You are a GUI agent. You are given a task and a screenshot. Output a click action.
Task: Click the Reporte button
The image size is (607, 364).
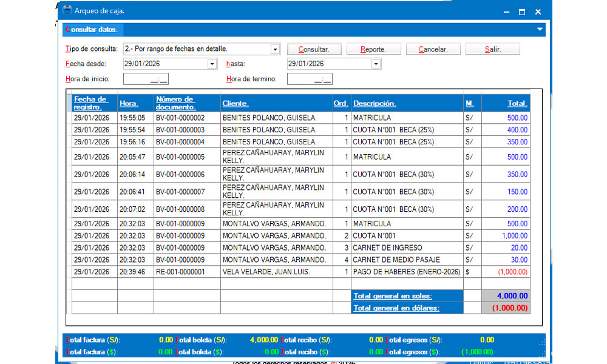tap(373, 49)
